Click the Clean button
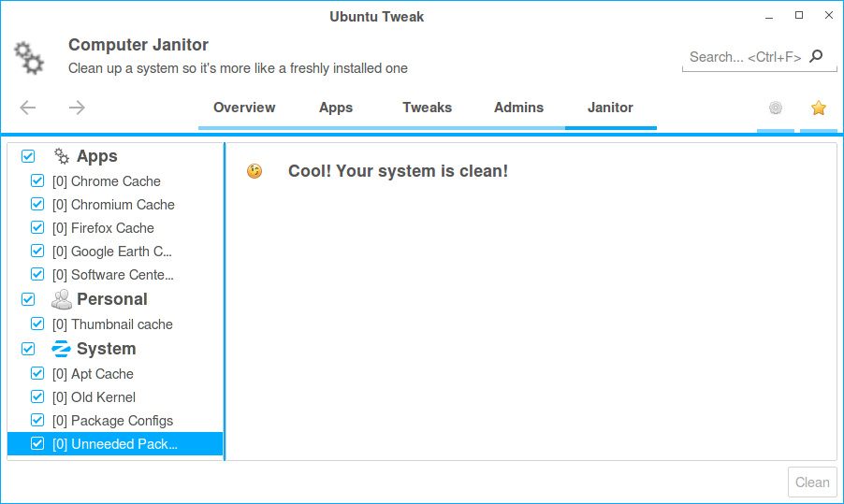Screen dimensions: 844x504 tap(812, 482)
